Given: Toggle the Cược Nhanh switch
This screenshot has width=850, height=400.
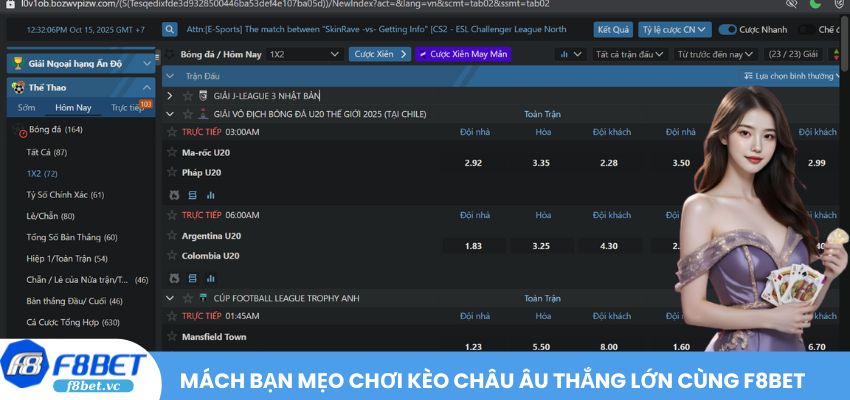Looking at the screenshot, I should pos(727,30).
